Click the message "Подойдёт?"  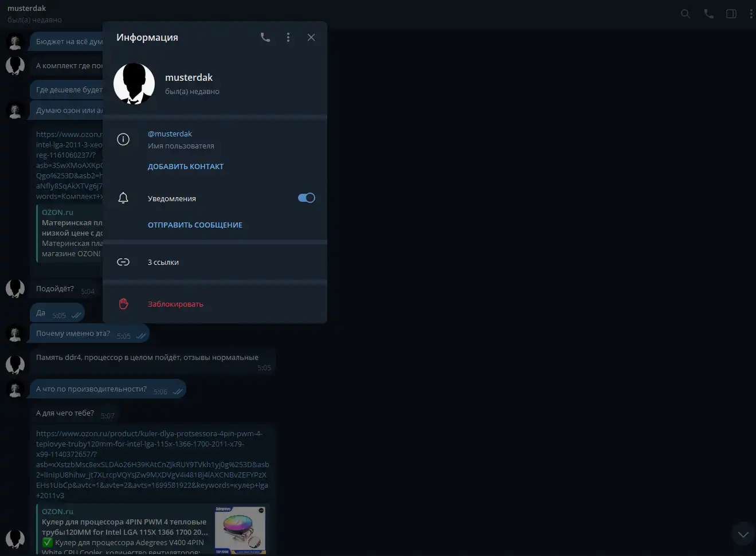tap(55, 288)
